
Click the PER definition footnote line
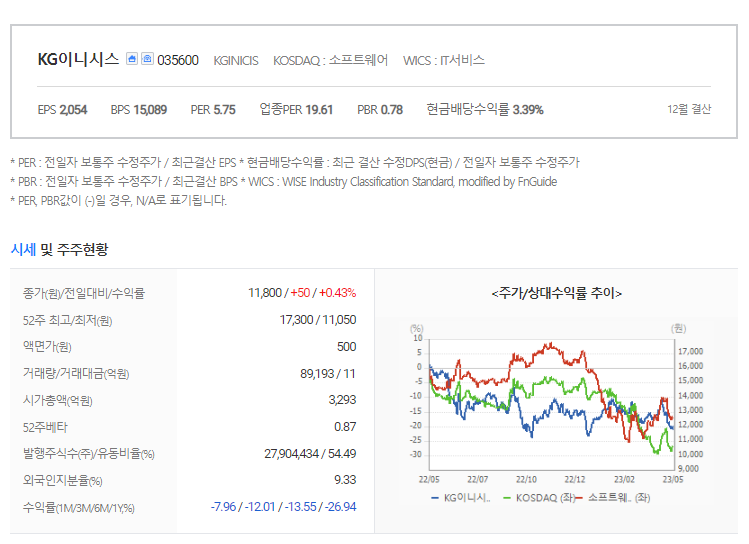point(295,163)
